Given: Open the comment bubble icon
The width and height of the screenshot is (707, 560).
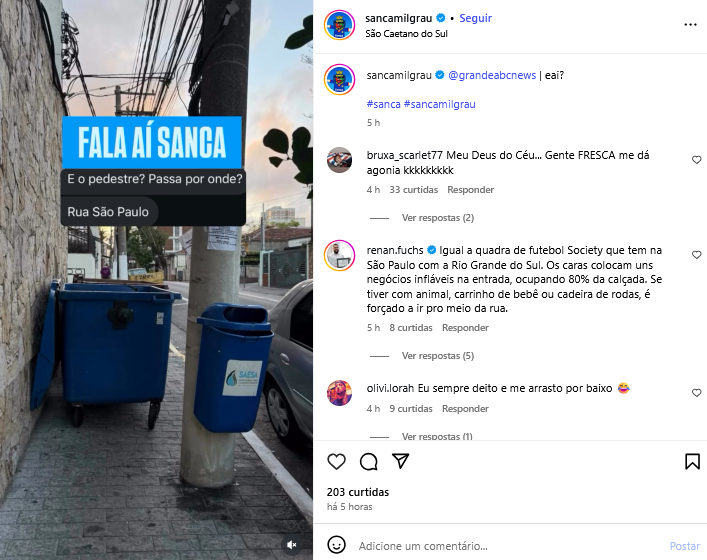Looking at the screenshot, I should [x=368, y=461].
